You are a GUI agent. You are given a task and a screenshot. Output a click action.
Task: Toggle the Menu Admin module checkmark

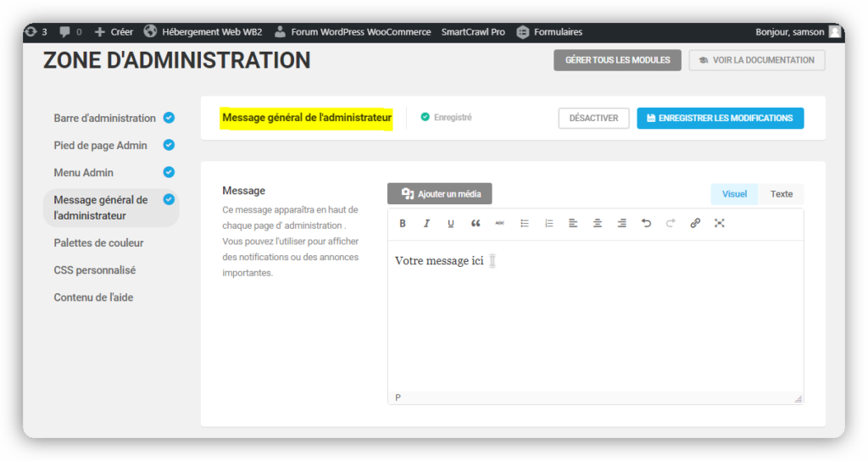coord(169,172)
